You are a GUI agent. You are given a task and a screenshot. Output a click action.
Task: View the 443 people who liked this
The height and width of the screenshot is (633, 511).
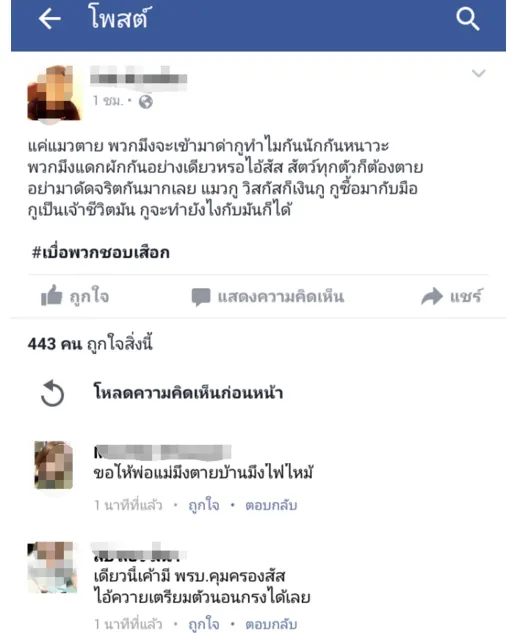click(90, 344)
